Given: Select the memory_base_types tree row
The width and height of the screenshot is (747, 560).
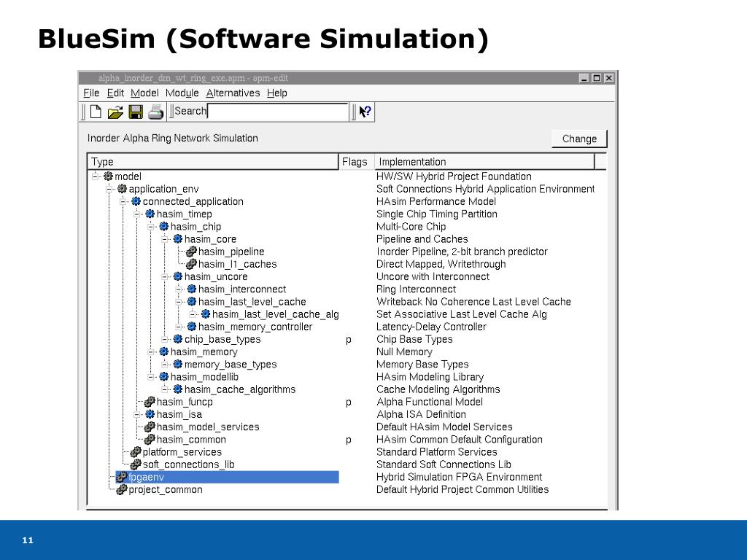Looking at the screenshot, I should point(231,365).
